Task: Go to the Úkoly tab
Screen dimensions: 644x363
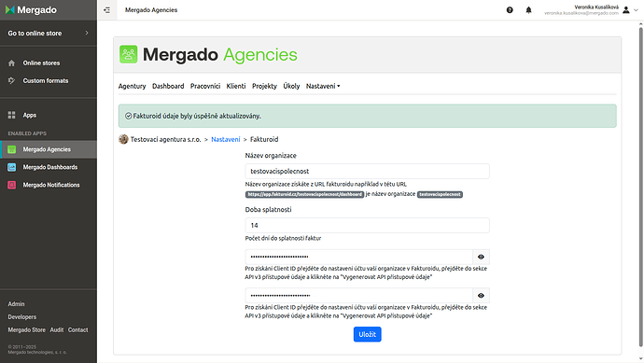Action: click(291, 86)
